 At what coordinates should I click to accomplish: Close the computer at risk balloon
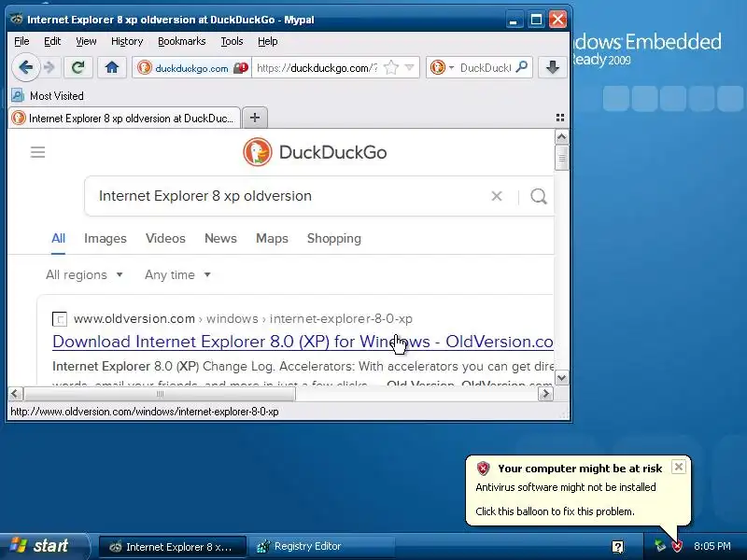tap(679, 467)
